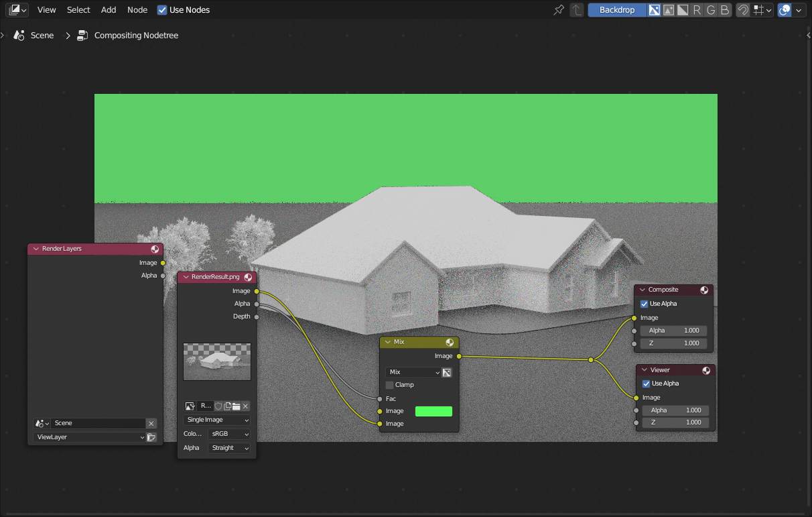Select the Alpha-only channel icon

click(x=683, y=10)
